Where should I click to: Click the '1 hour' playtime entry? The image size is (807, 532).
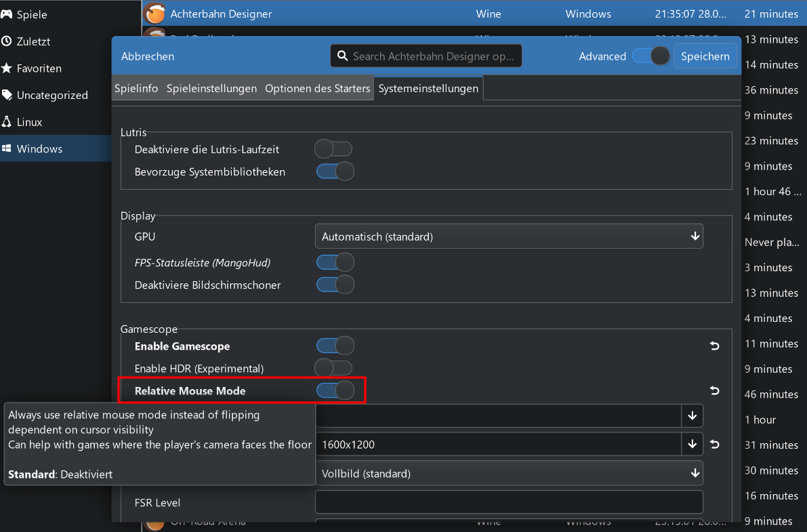(760, 420)
